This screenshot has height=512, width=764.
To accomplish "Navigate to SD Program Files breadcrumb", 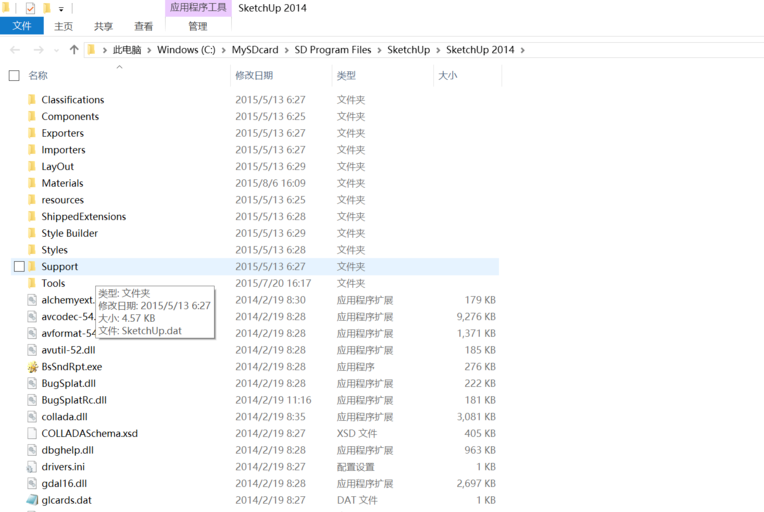I will click(x=333, y=50).
